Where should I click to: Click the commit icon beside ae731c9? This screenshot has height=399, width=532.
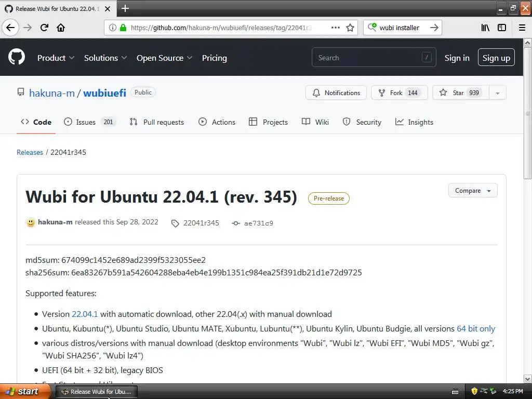click(236, 223)
